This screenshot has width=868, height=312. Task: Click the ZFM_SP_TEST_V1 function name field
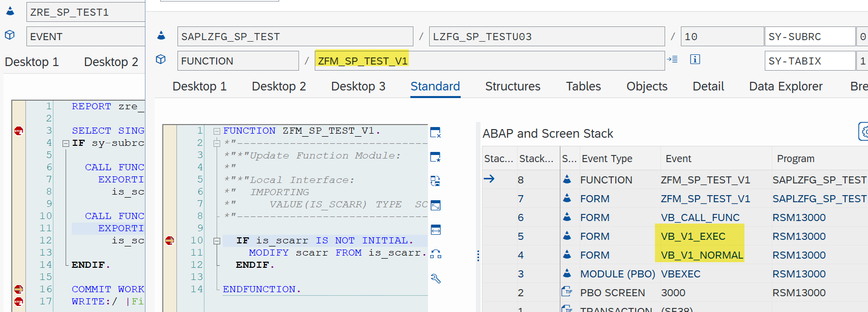click(x=489, y=61)
